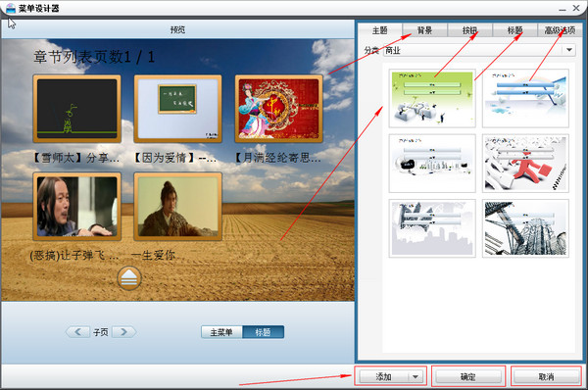Select the 让子弹飞 chapter thumbnail
The image size is (588, 390).
tap(76, 206)
